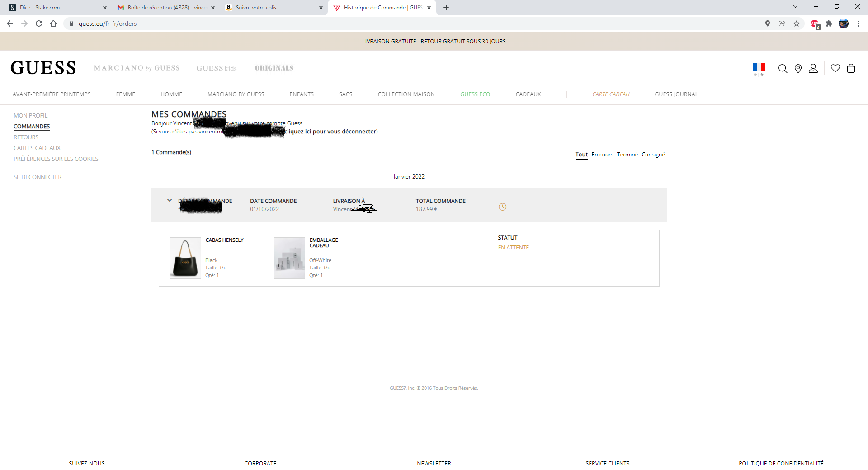Click the share page icon in address bar

(x=782, y=23)
